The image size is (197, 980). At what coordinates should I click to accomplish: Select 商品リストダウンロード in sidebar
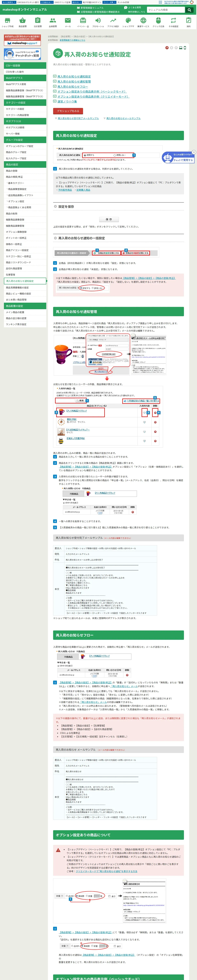[25, 262]
